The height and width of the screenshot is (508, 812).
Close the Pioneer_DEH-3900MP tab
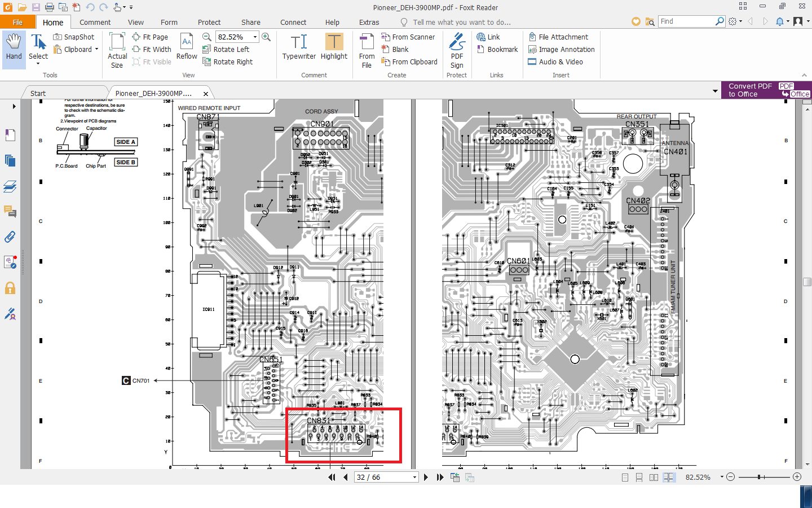pyautogui.click(x=206, y=94)
